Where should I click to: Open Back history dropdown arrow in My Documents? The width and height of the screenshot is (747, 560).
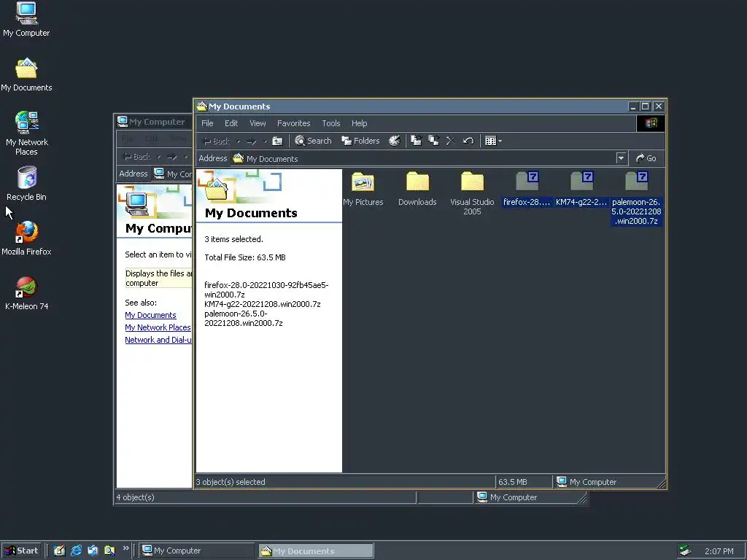(239, 141)
